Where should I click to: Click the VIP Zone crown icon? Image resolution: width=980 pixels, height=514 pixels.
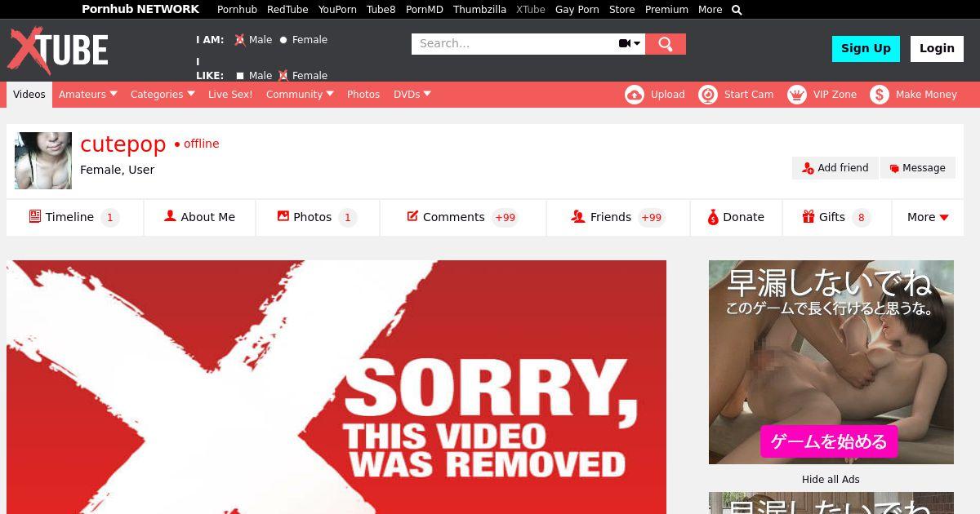pos(797,95)
